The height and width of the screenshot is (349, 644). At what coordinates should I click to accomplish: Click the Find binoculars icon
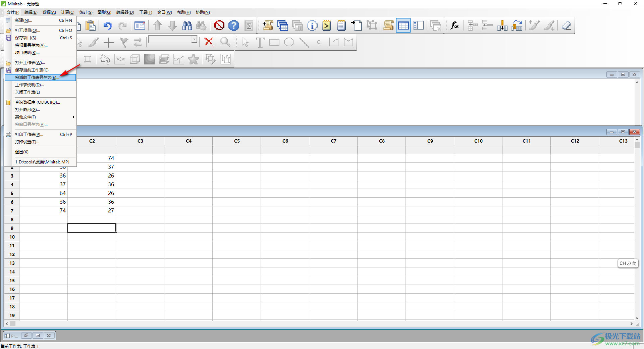tap(187, 26)
